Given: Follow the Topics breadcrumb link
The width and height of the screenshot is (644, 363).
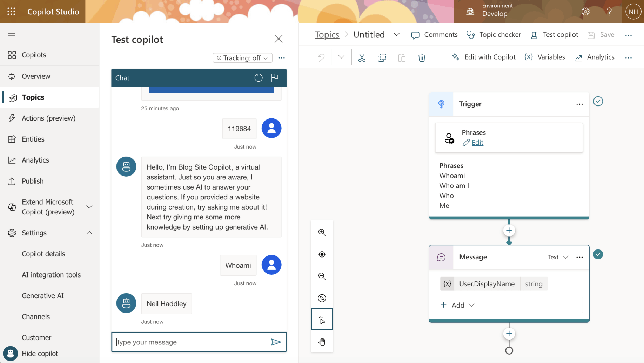Looking at the screenshot, I should (x=327, y=35).
